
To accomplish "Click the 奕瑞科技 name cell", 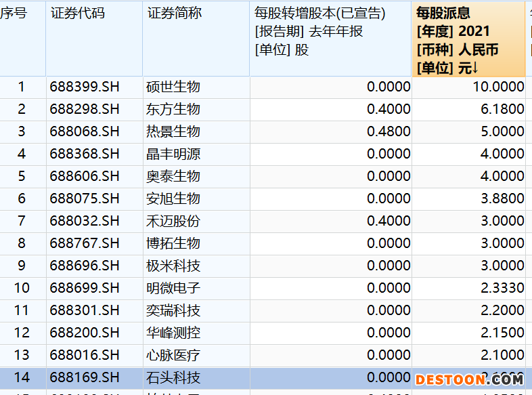I will (173, 310).
